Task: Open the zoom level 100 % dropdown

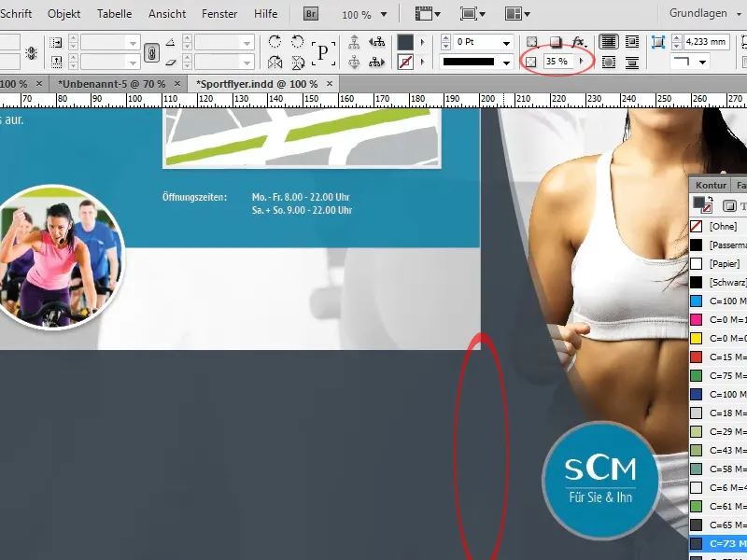Action: coord(384,15)
